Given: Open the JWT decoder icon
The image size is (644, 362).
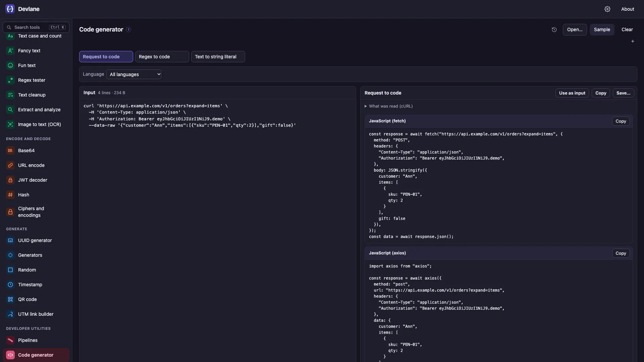Looking at the screenshot, I should pos(10,180).
